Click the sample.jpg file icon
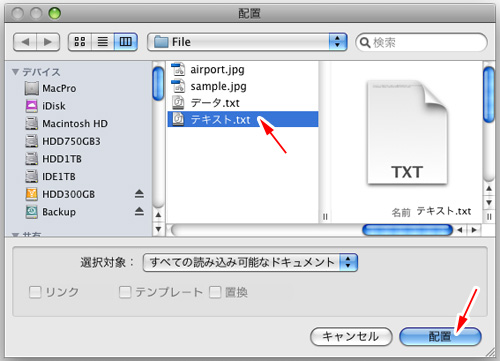 point(178,86)
